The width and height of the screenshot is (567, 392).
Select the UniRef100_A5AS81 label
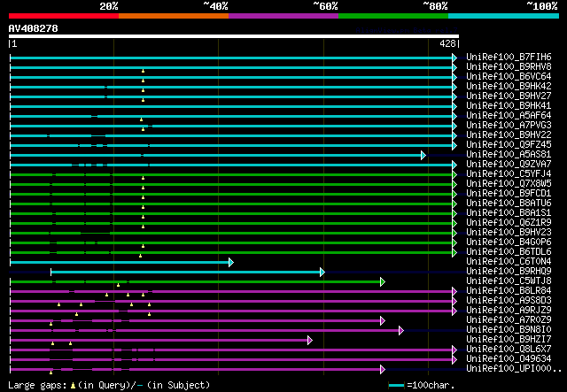tap(509, 155)
